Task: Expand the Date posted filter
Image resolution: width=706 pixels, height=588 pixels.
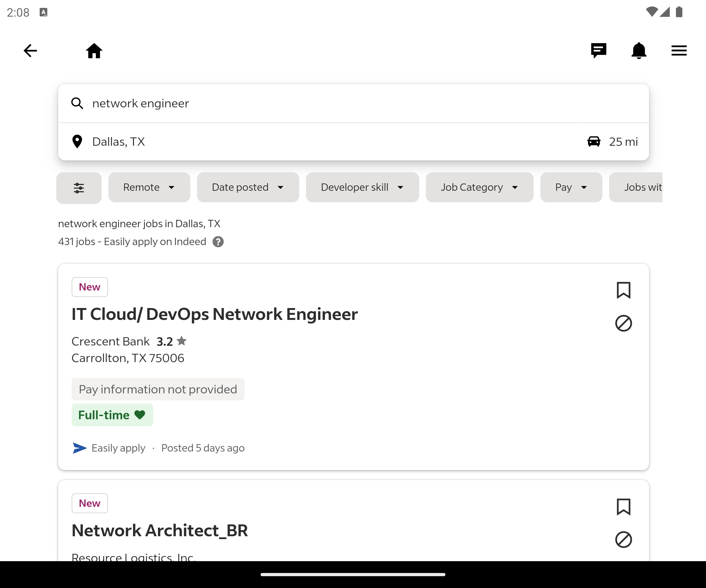Action: coord(248,188)
